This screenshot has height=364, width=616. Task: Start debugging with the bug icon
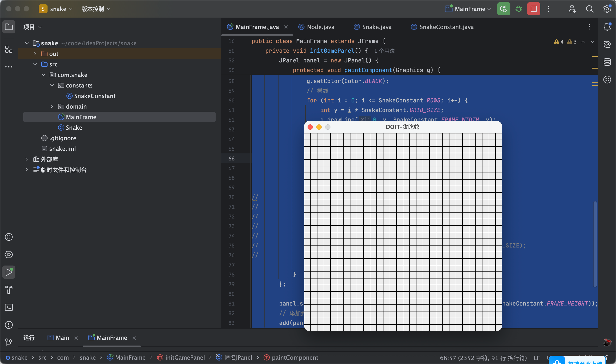(519, 9)
